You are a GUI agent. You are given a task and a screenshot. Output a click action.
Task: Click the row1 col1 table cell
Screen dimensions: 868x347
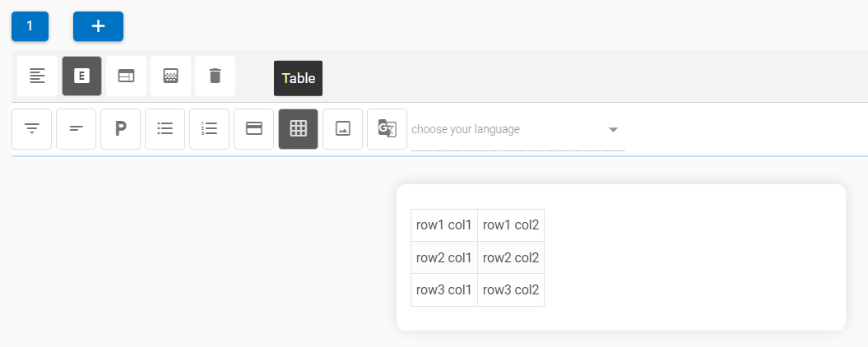[x=444, y=225]
